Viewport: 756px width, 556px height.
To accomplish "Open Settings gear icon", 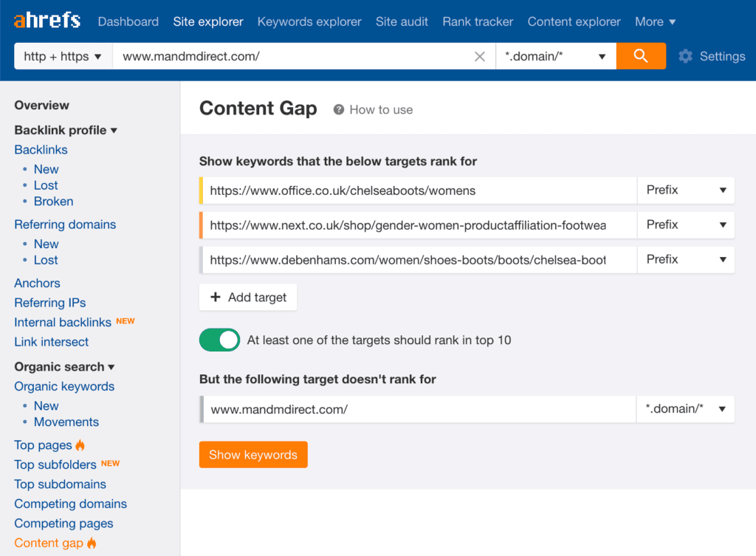I will (685, 56).
